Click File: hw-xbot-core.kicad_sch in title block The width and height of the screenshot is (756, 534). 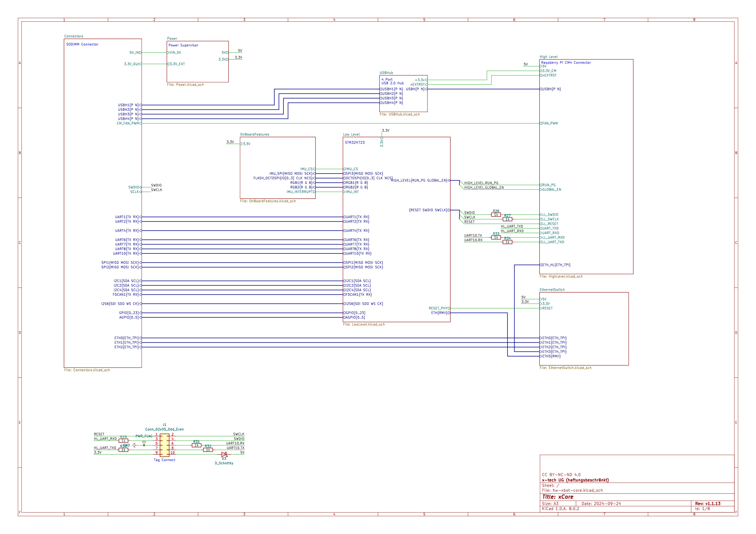pos(572,490)
